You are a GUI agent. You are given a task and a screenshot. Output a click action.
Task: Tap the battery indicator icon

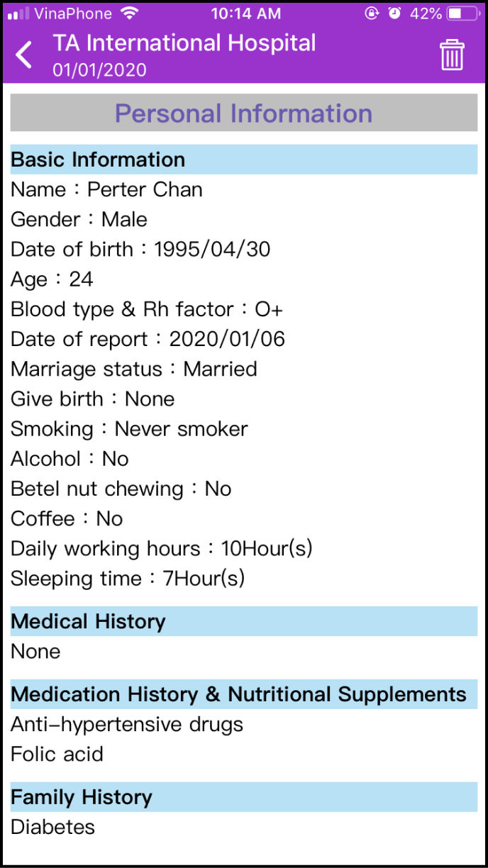click(464, 13)
